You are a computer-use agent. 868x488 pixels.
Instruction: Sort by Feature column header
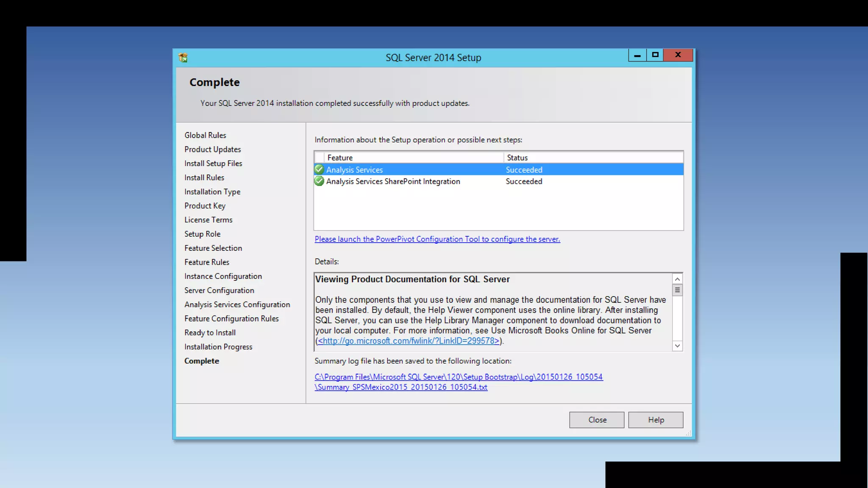click(x=340, y=158)
